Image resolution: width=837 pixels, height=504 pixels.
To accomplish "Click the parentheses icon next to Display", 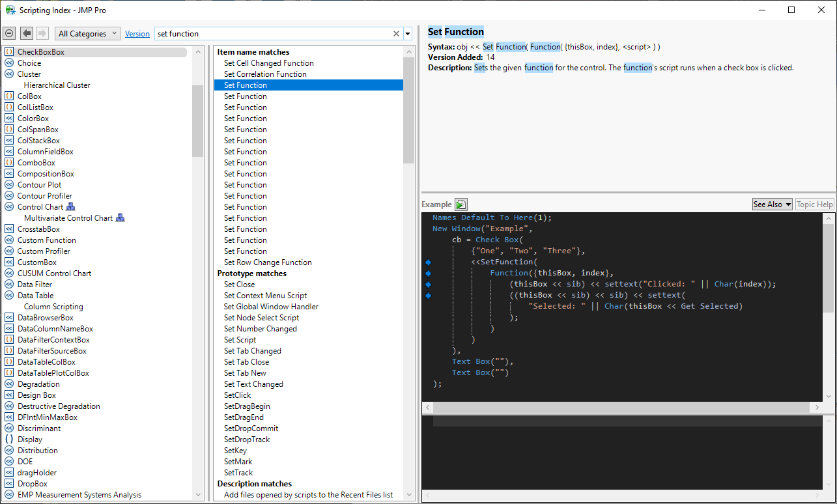I will (x=9, y=440).
